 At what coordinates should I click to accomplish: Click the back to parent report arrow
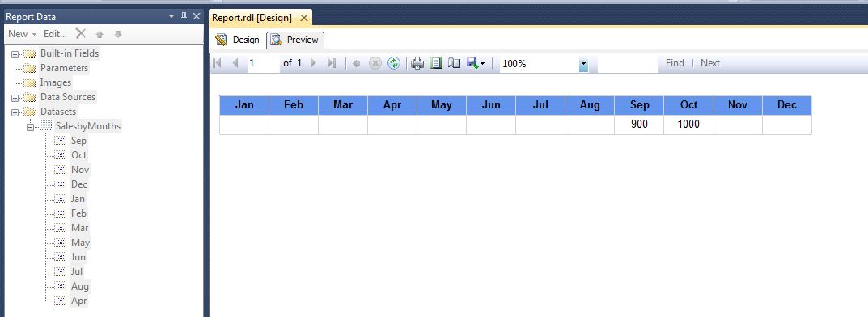tap(357, 64)
